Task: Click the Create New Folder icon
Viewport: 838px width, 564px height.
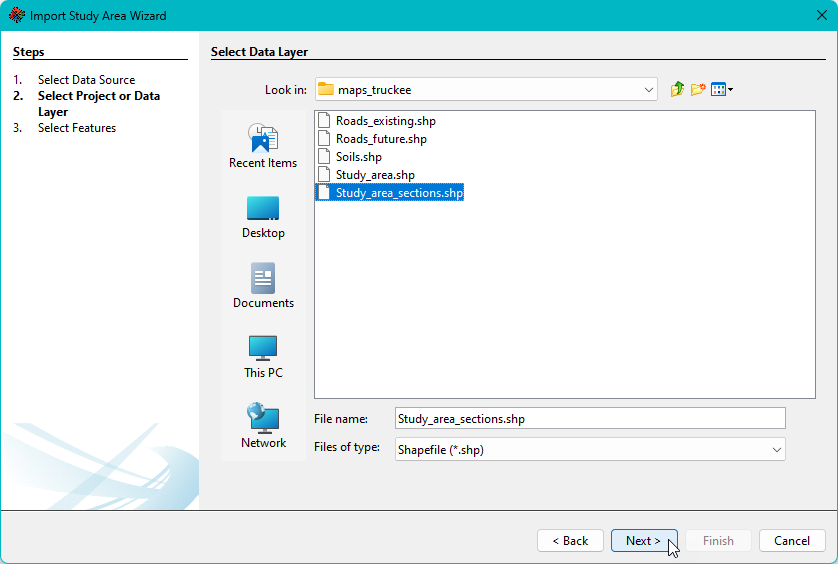Action: click(x=698, y=89)
